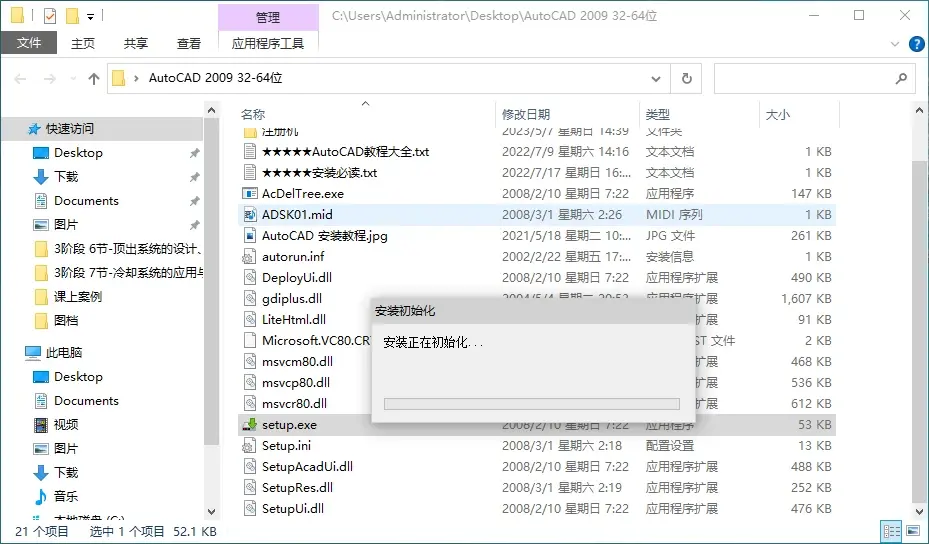The image size is (929, 544).
Task: Click the new folder quick access icon
Action: (72, 16)
